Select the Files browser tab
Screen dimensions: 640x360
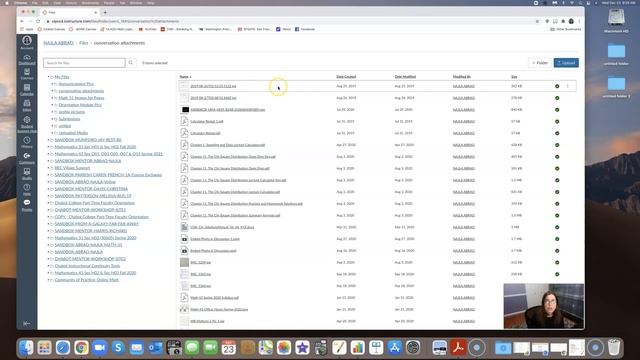click(x=69, y=12)
